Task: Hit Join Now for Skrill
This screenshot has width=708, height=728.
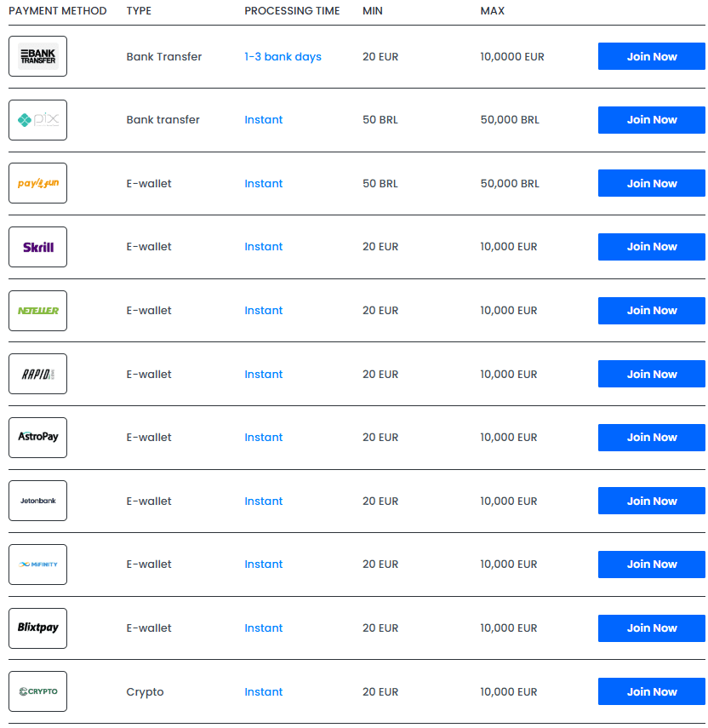Action: [651, 247]
